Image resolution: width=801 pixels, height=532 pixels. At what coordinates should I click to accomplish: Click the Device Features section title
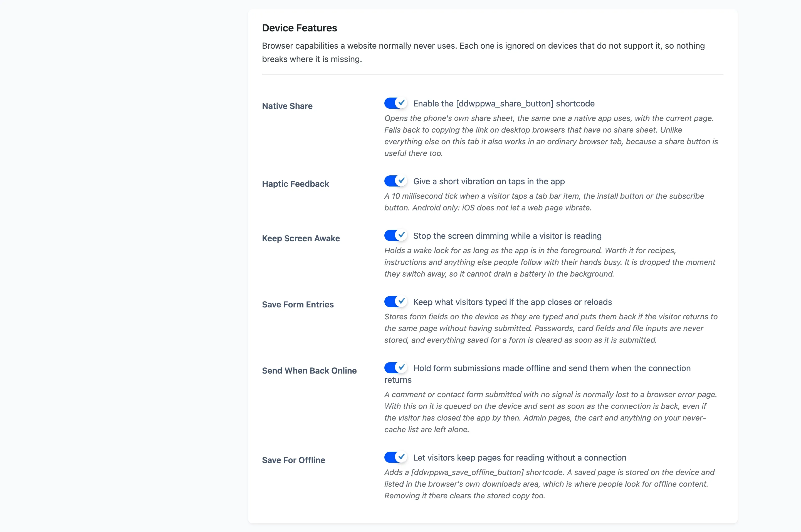coord(299,28)
